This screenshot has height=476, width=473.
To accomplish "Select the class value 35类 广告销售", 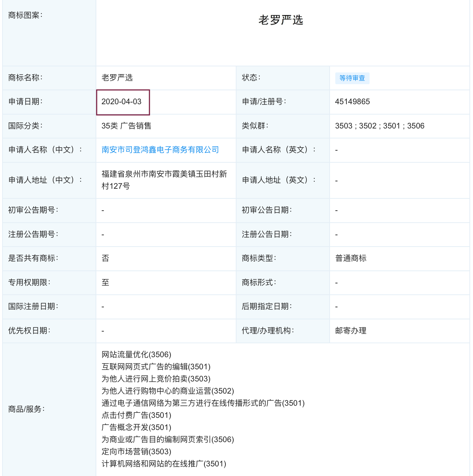I will tap(126, 126).
